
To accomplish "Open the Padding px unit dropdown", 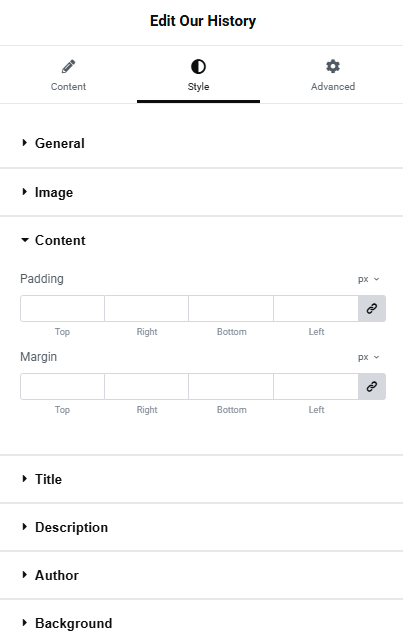I will 368,279.
